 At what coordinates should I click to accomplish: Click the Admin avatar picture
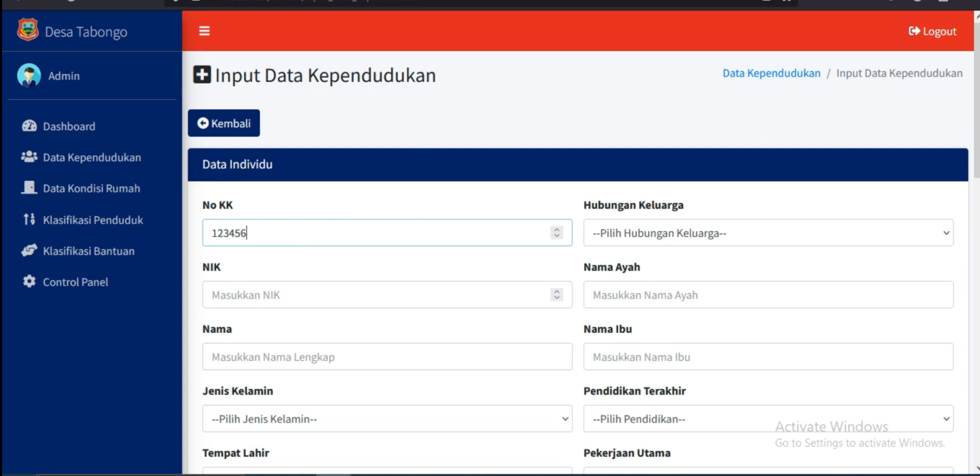pyautogui.click(x=29, y=75)
